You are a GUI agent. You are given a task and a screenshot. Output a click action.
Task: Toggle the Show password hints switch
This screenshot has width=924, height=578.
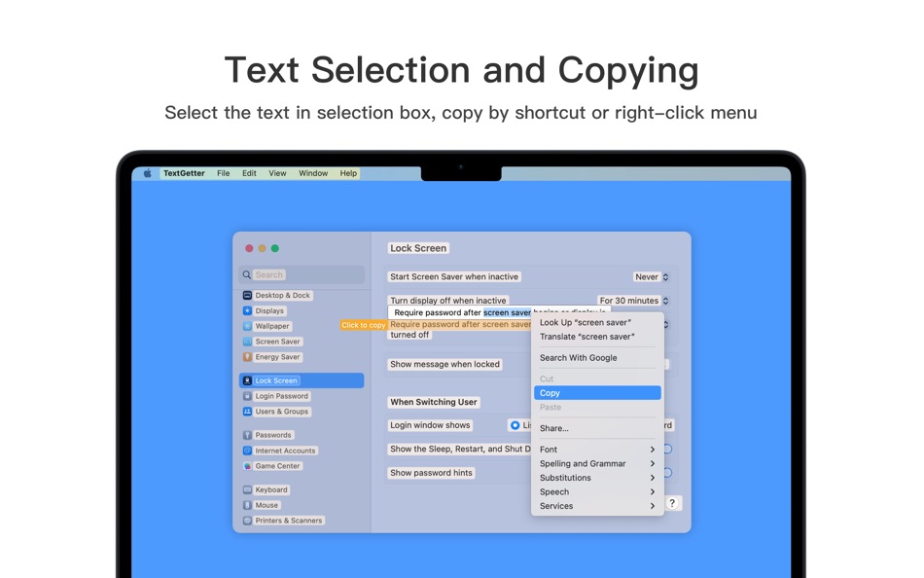[668, 473]
